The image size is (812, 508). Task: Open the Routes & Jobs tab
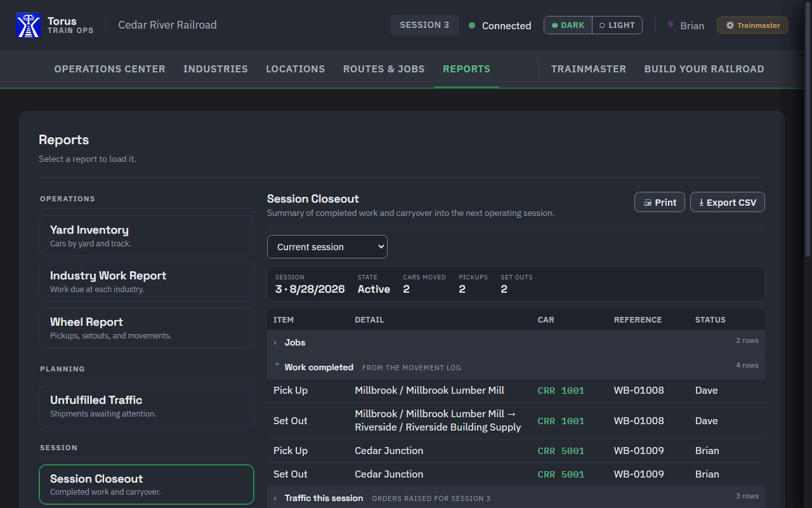[384, 69]
